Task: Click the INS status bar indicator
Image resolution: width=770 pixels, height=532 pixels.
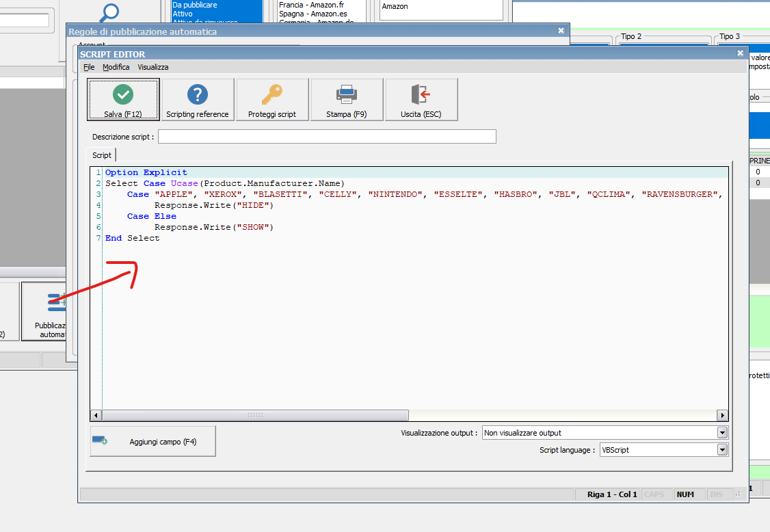Action: pyautogui.click(x=716, y=494)
